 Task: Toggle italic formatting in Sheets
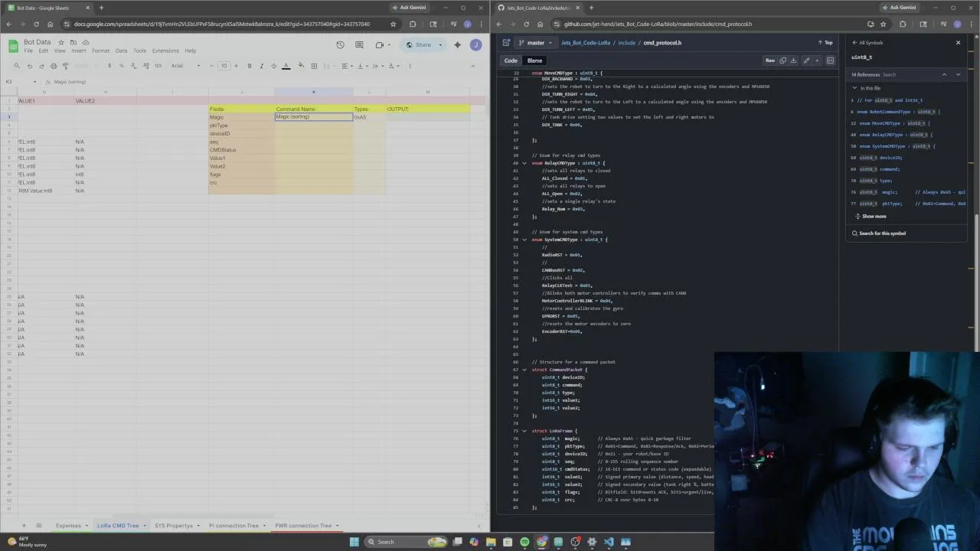[x=261, y=66]
